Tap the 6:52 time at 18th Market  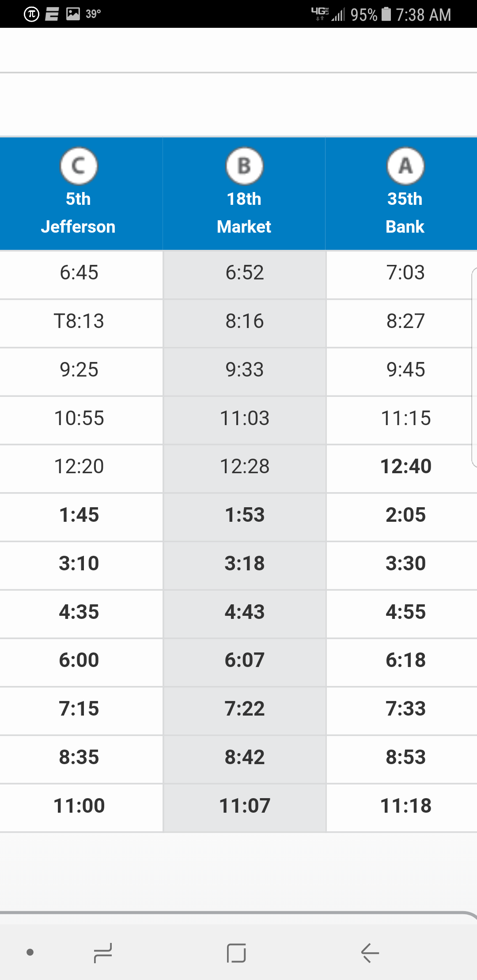coord(244,272)
